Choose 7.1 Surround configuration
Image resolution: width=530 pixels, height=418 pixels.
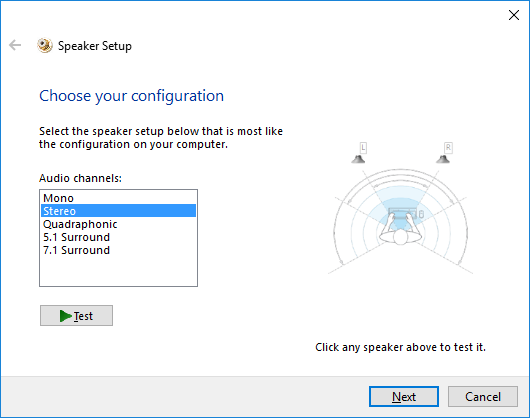(x=118, y=250)
